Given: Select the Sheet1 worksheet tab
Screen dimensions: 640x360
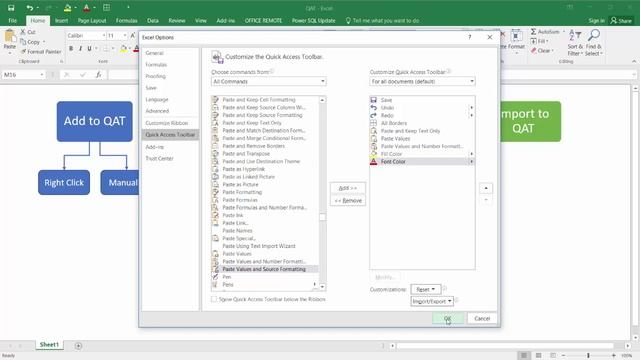Looking at the screenshot, I should tap(49, 345).
